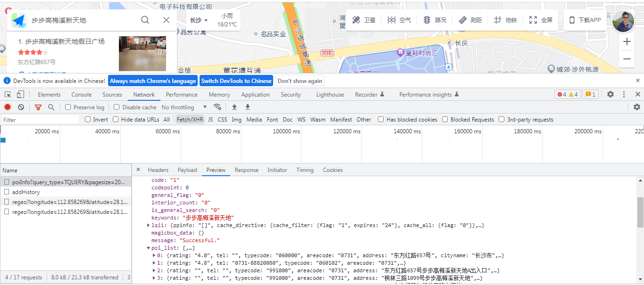Screen dimensions: 644x285
Task: Show the 地铁 subway map
Action: [505, 20]
